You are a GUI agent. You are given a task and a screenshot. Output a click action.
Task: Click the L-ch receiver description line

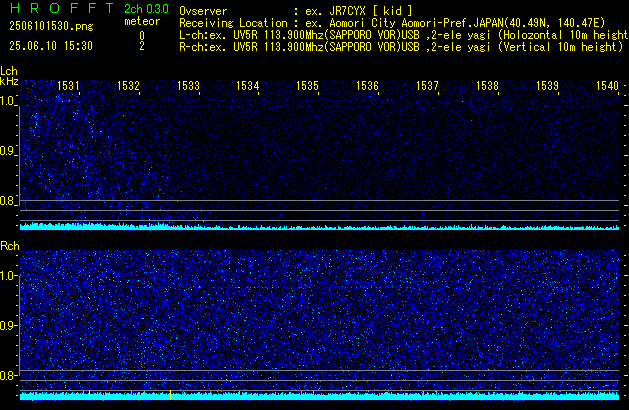[x=404, y=35]
